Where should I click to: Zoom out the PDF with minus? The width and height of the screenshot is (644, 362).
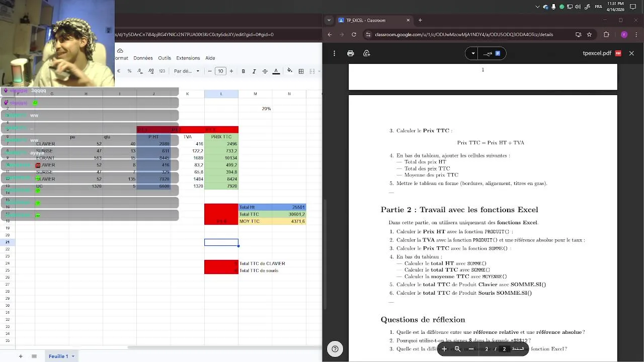pos(471,349)
